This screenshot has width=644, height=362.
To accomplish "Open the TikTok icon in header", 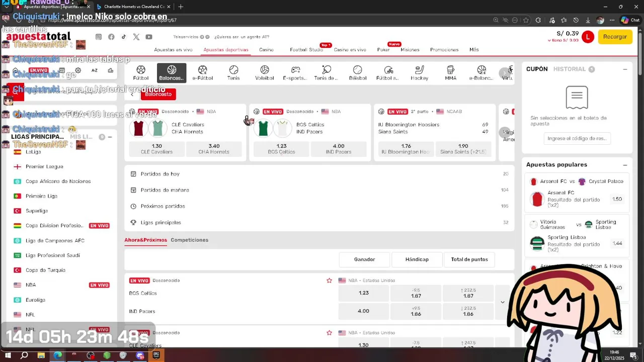I will pyautogui.click(x=124, y=37).
